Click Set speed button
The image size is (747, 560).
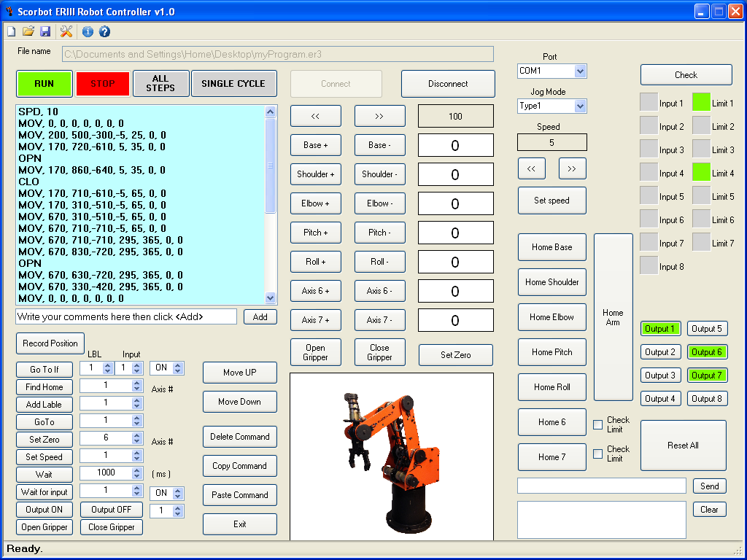[x=552, y=201]
